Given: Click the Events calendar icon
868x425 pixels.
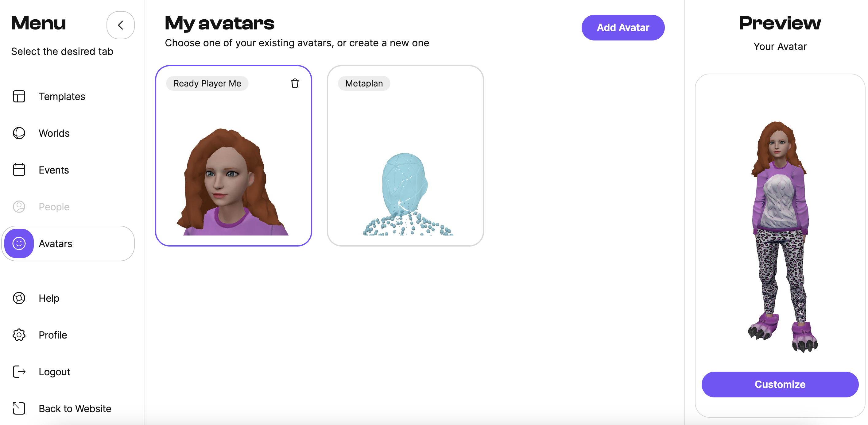Looking at the screenshot, I should click(x=19, y=170).
